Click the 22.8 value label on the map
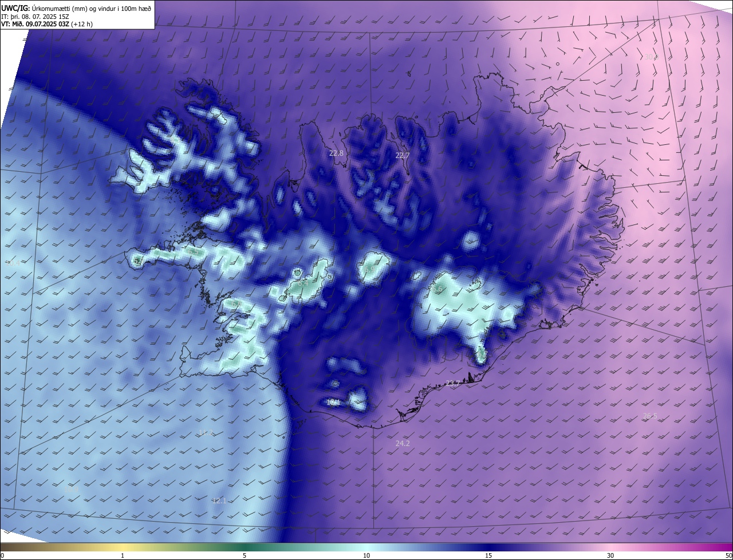 [x=336, y=153]
